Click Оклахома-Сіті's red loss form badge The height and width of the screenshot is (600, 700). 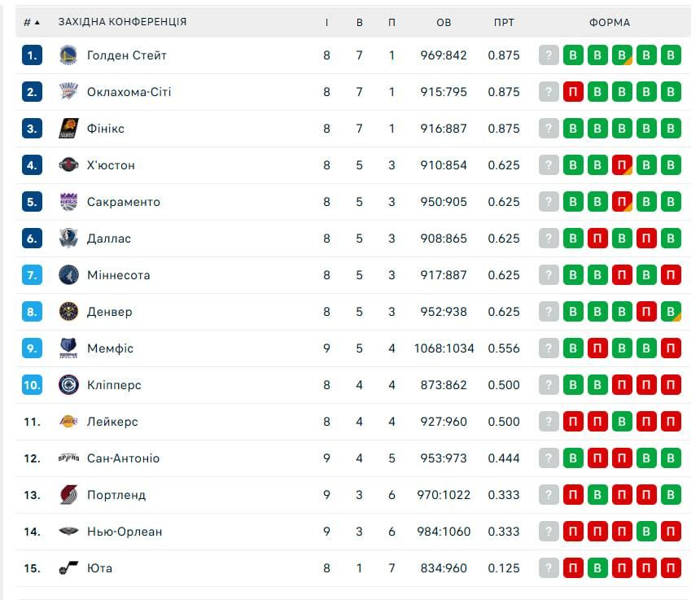573,92
